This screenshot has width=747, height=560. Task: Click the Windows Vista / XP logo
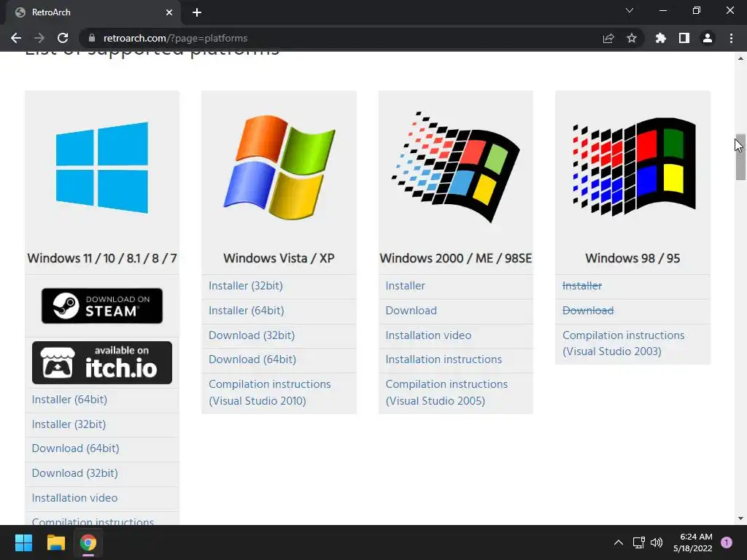tap(279, 168)
